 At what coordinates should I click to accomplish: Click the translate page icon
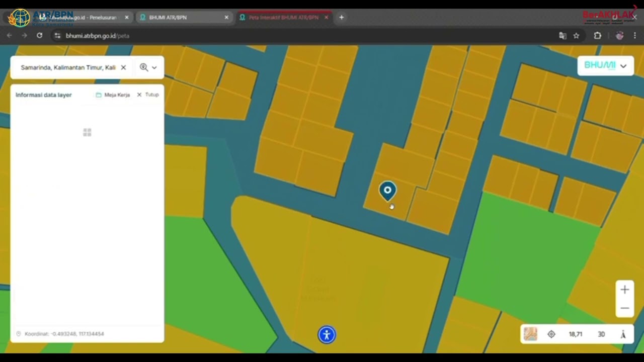coord(562,36)
